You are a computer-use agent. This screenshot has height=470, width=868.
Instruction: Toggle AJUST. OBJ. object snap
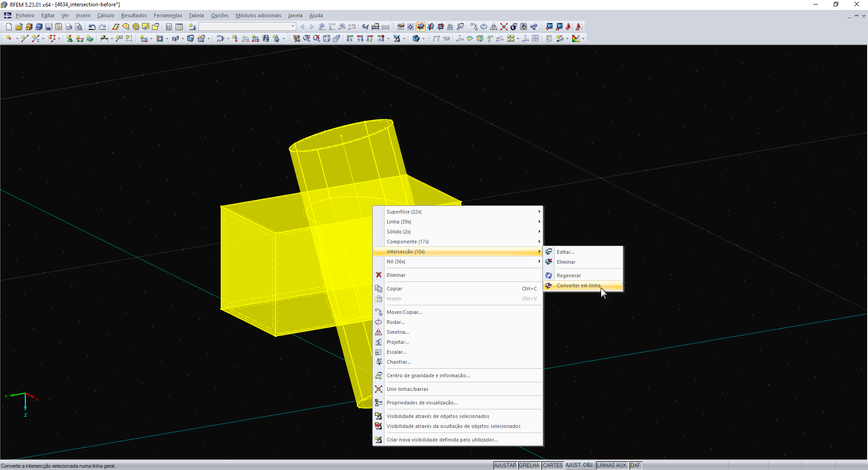point(579,465)
